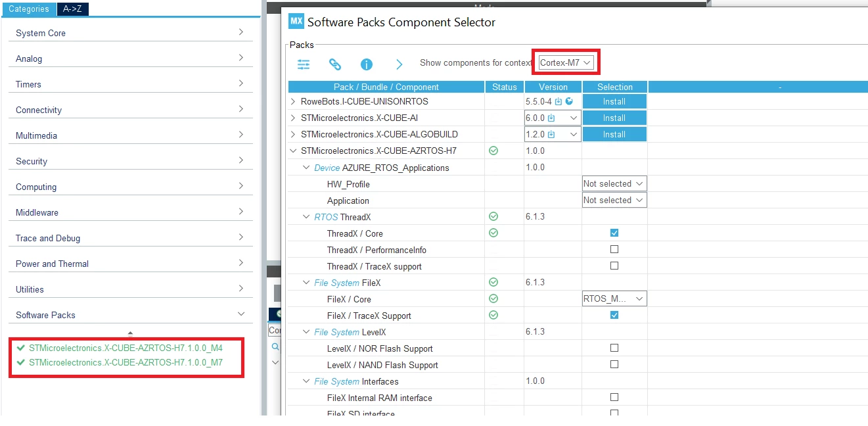
Task: Enable LevelX / NAND Flash Support checkbox
Action: tap(614, 364)
